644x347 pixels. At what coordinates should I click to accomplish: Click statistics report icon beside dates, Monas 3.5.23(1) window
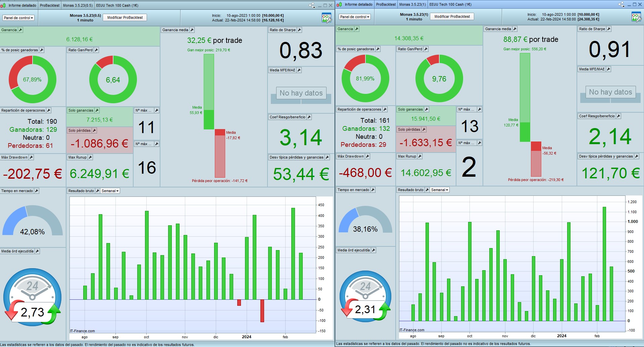[636, 17]
